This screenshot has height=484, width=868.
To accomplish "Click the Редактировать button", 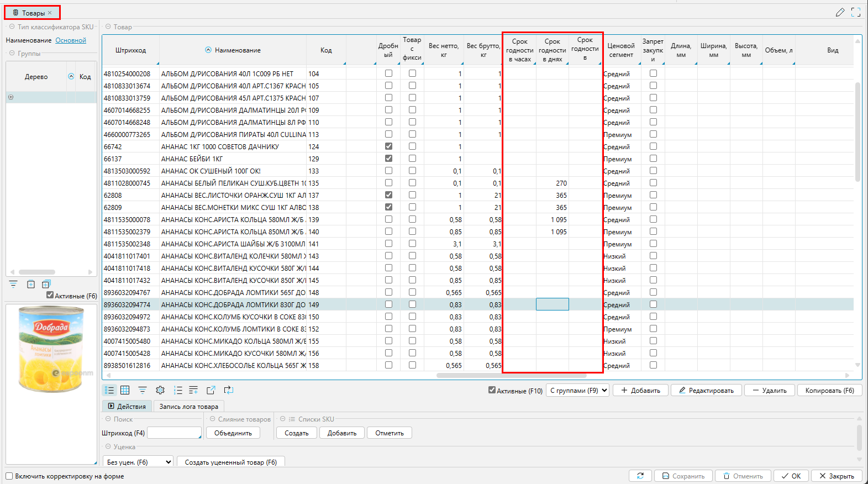I will [x=706, y=390].
